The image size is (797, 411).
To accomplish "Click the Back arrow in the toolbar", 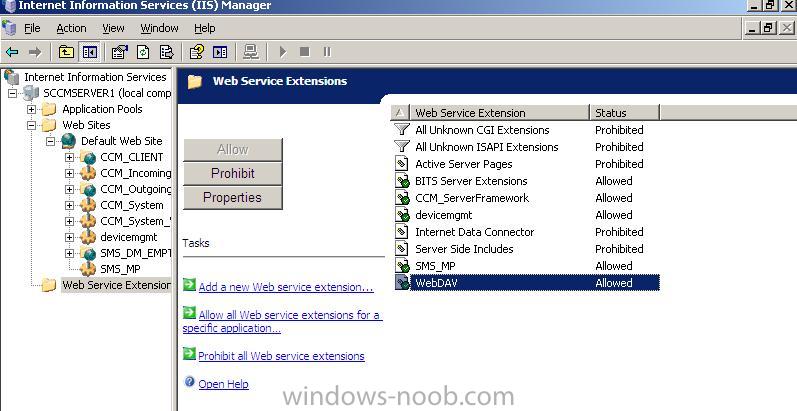I will [12, 52].
